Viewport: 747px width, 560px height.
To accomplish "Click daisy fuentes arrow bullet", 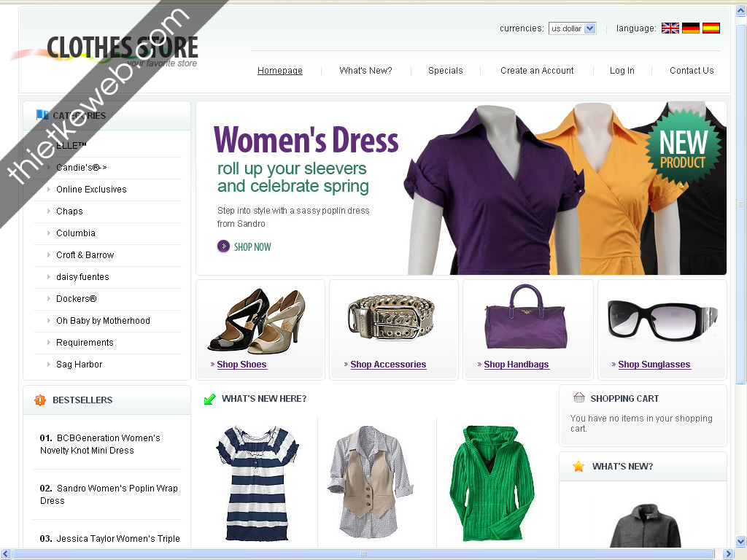I will [49, 276].
